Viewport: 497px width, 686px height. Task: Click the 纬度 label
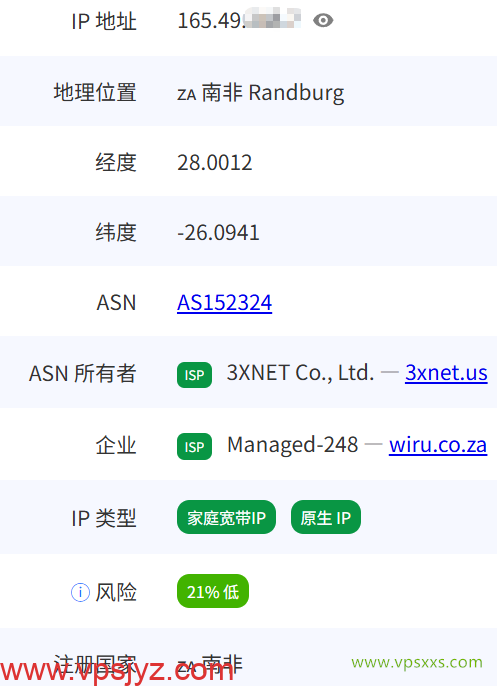click(x=116, y=232)
